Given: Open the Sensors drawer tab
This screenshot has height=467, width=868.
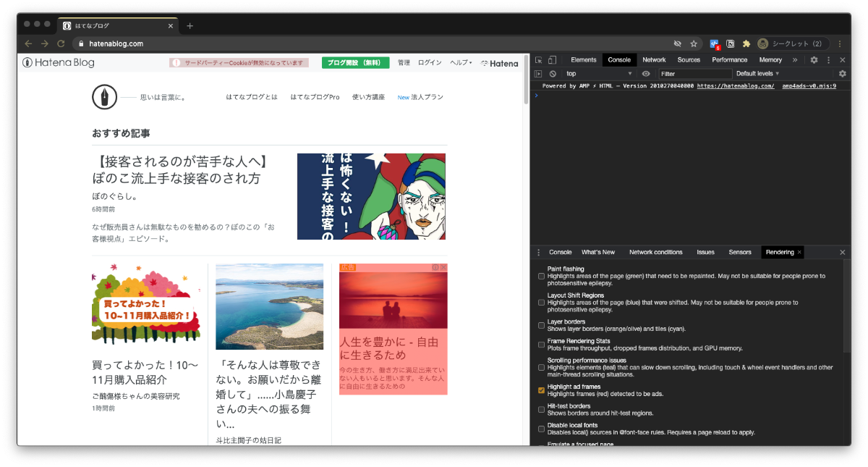Looking at the screenshot, I should point(740,253).
